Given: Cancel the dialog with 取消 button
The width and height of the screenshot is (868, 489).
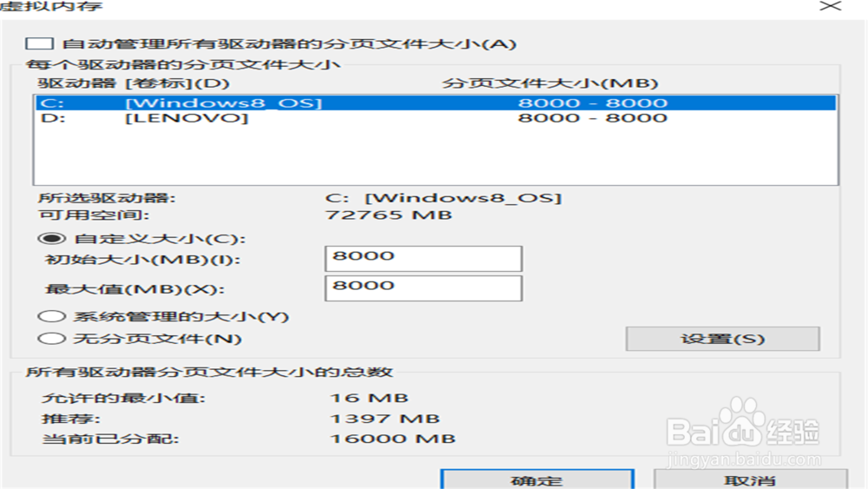Looking at the screenshot, I should pyautogui.click(x=750, y=479).
